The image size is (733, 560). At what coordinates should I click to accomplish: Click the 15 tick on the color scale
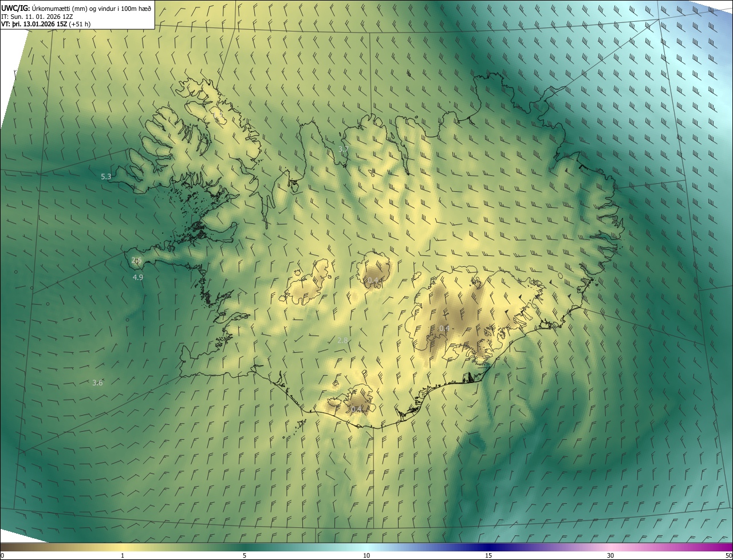click(x=488, y=555)
